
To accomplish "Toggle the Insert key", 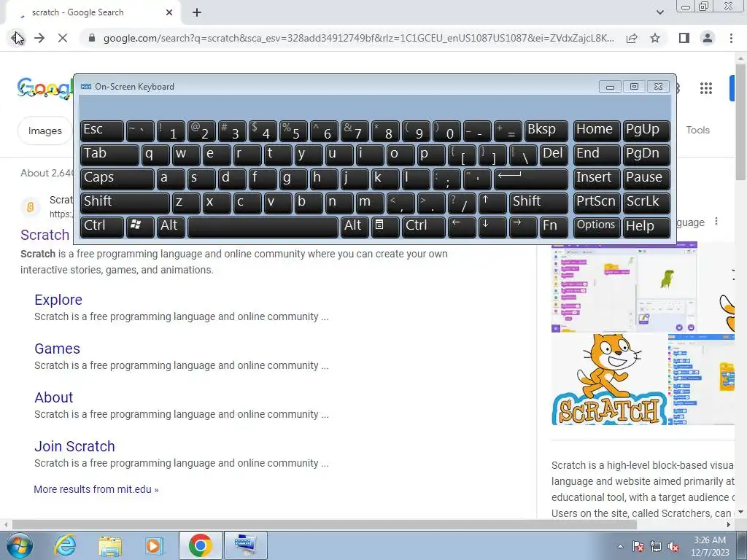I will tap(597, 179).
